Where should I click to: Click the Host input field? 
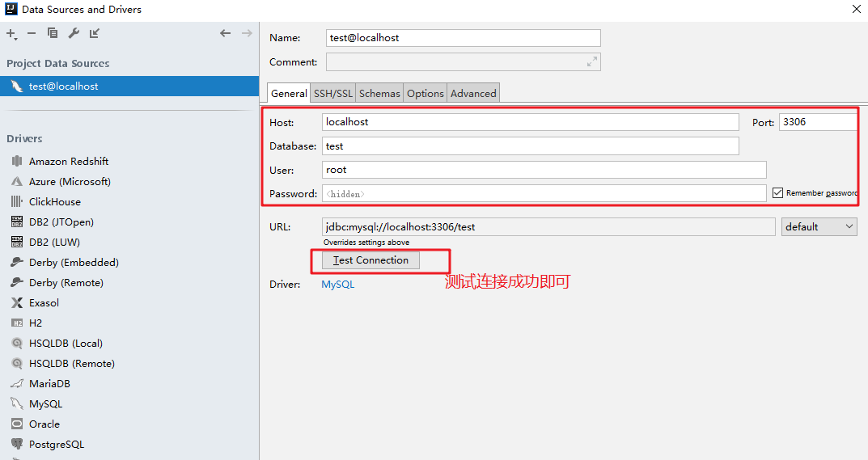coord(531,122)
